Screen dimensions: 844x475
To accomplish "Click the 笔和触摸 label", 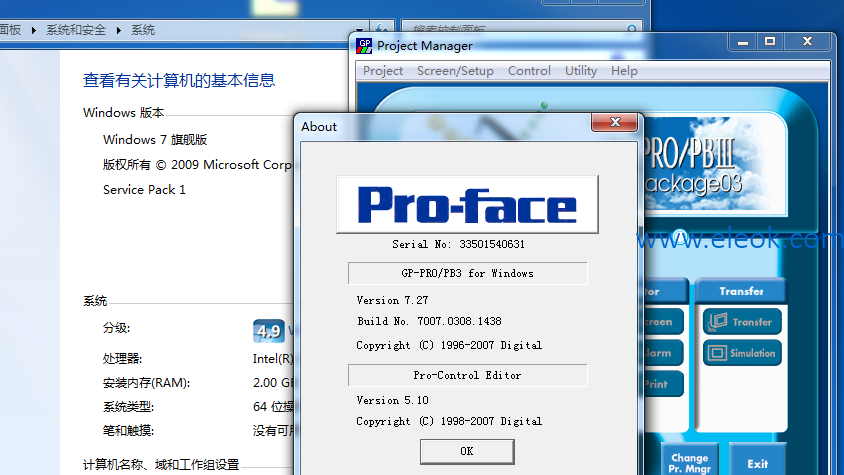I will pyautogui.click(x=128, y=431).
